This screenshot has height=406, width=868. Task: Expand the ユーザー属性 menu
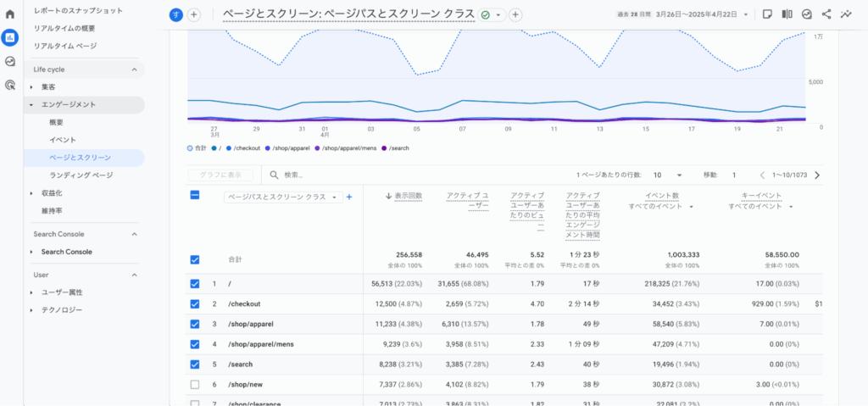pos(31,292)
